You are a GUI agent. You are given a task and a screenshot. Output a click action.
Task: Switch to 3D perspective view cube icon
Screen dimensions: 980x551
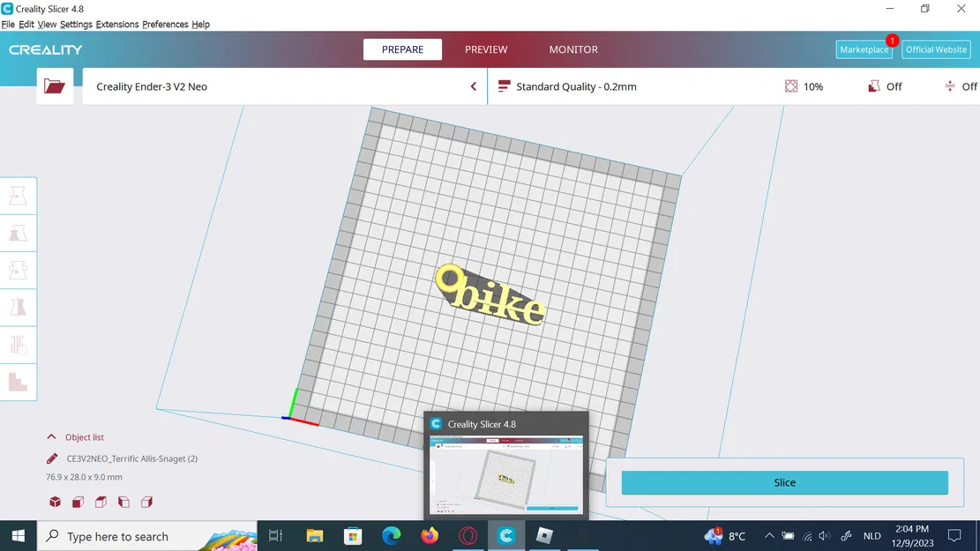pos(55,502)
